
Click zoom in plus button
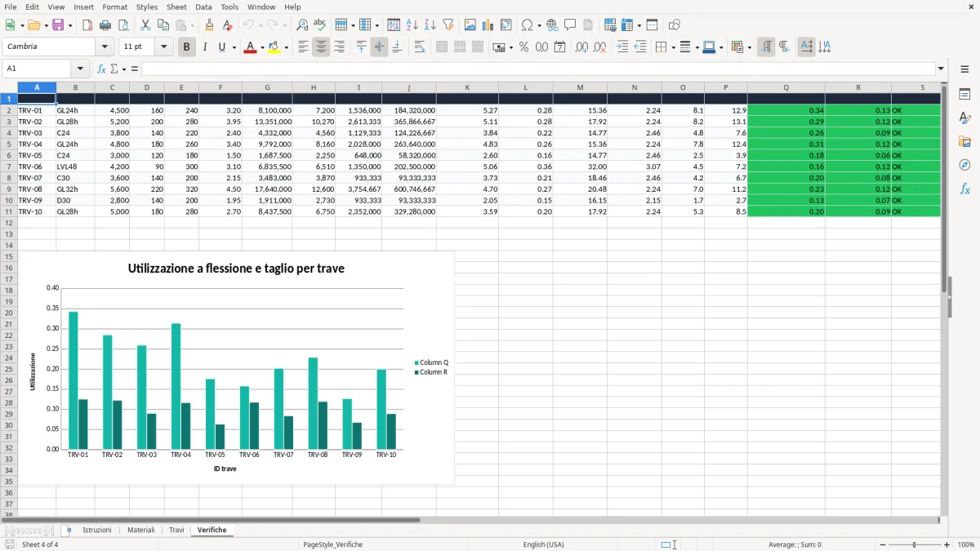947,544
